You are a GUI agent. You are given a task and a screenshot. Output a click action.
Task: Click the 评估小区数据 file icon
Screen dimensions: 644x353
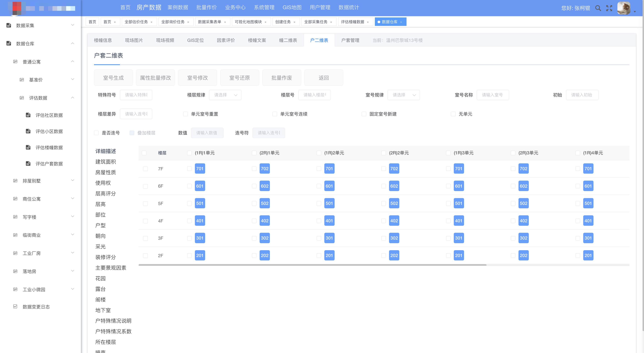(28, 131)
